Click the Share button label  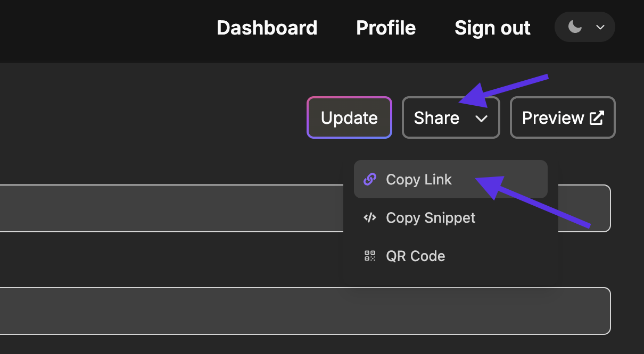[436, 117]
